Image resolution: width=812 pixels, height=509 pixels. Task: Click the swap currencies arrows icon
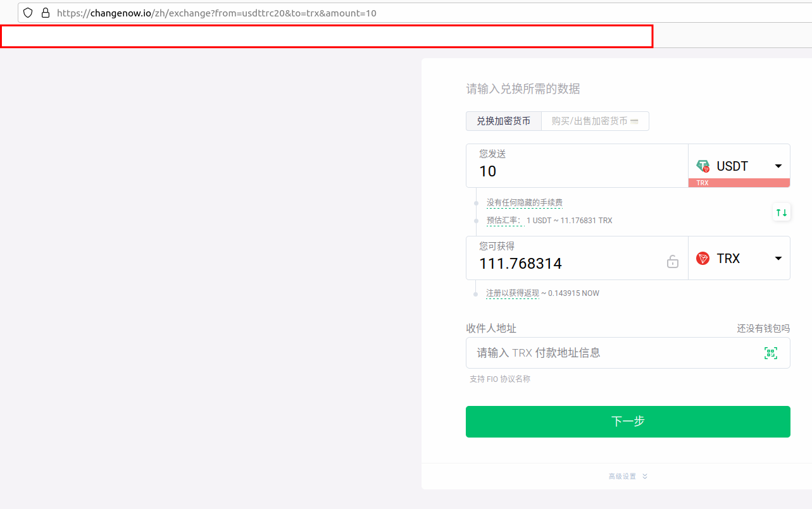pyautogui.click(x=782, y=212)
